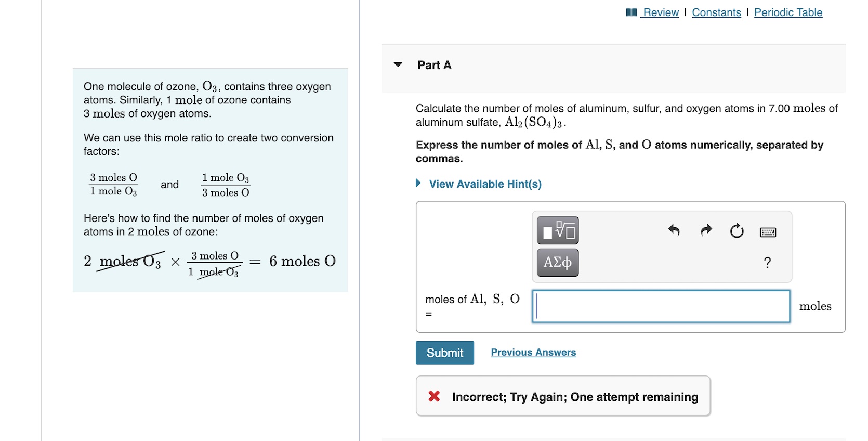Click inside the moles answer input box

(660, 306)
